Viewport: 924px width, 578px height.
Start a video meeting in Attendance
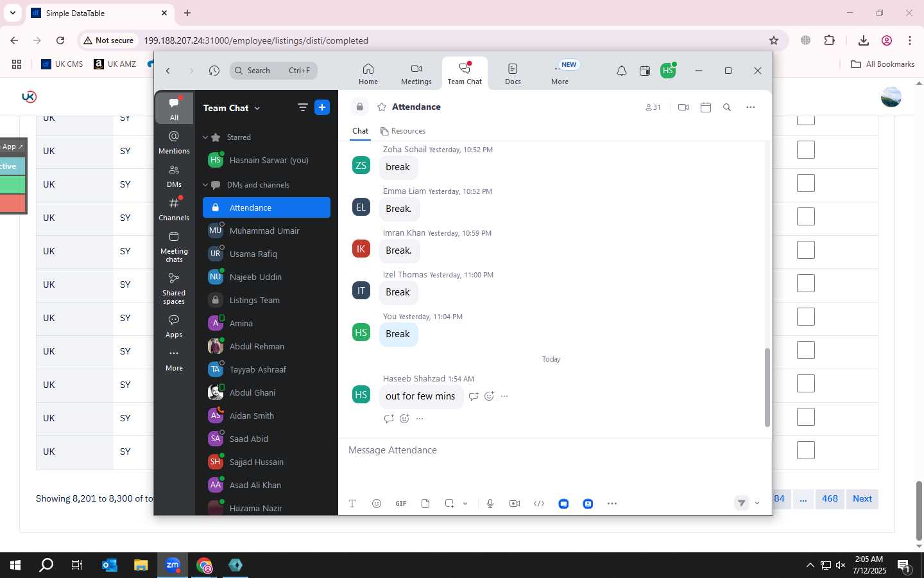pos(683,107)
